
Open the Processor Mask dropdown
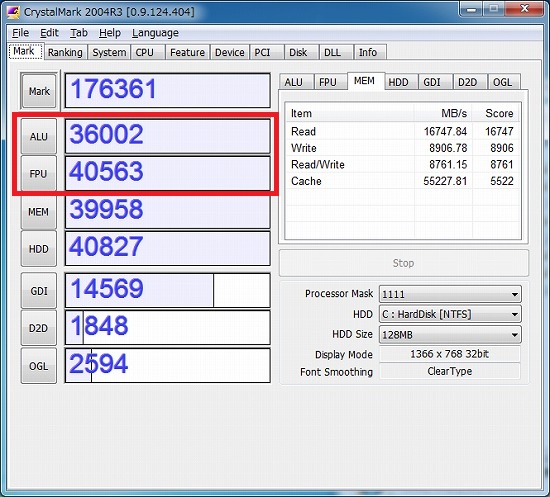point(450,294)
